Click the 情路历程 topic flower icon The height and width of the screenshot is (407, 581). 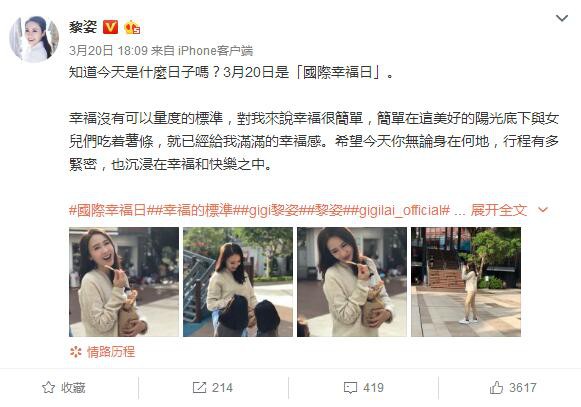pos(76,352)
